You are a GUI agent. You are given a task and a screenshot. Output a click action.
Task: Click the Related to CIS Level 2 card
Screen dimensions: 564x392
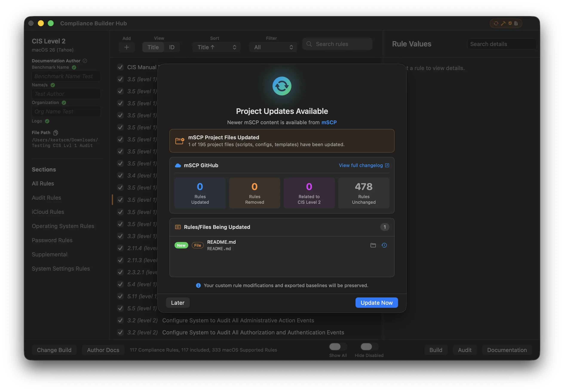tap(309, 193)
